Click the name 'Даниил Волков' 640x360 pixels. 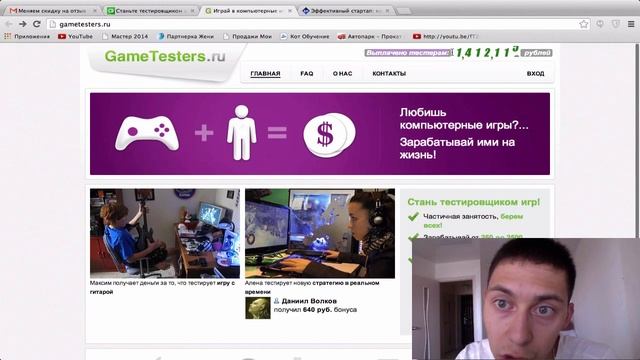(x=309, y=301)
